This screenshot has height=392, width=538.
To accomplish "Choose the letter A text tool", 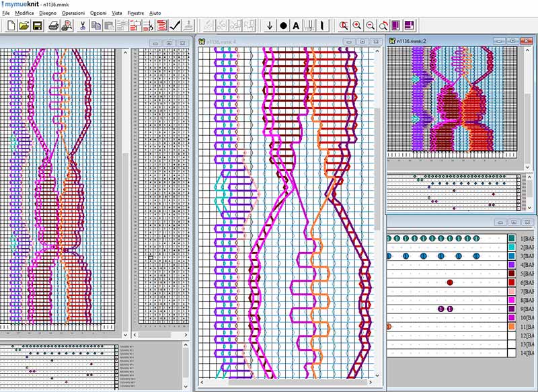I will [296, 26].
